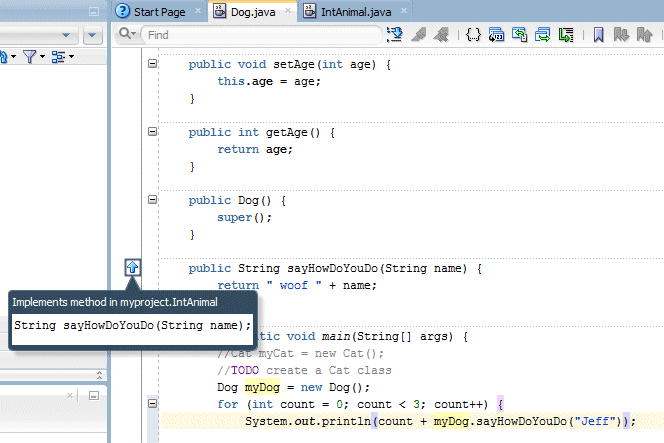Click the magnifier search options icon
The width and height of the screenshot is (664, 443).
coord(127,33)
